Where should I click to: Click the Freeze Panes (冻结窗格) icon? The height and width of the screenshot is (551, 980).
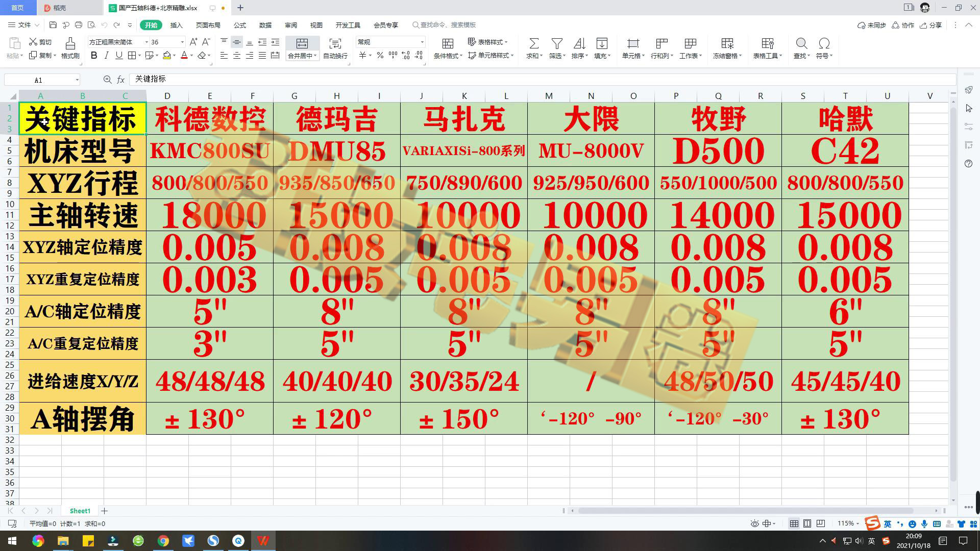tap(727, 44)
